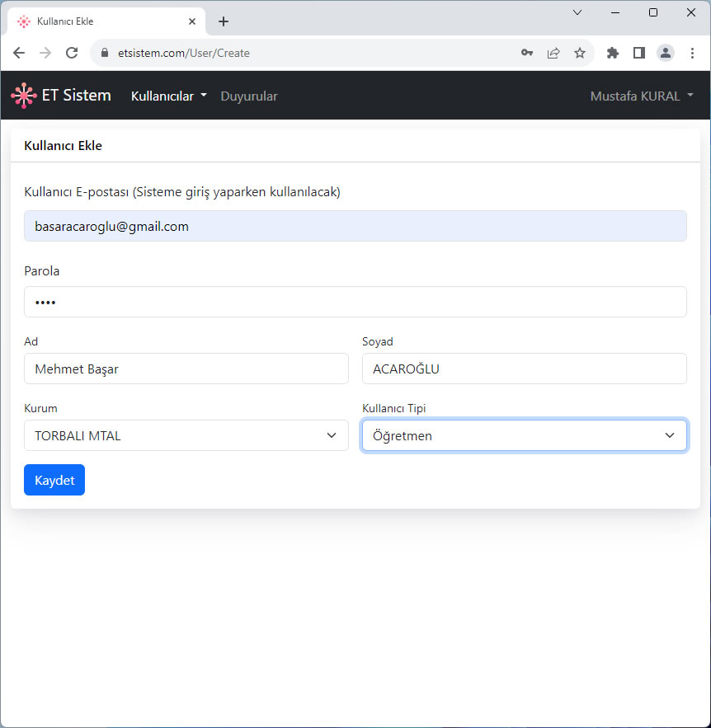711x728 pixels.
Task: Open a new browser tab
Action: (x=224, y=21)
